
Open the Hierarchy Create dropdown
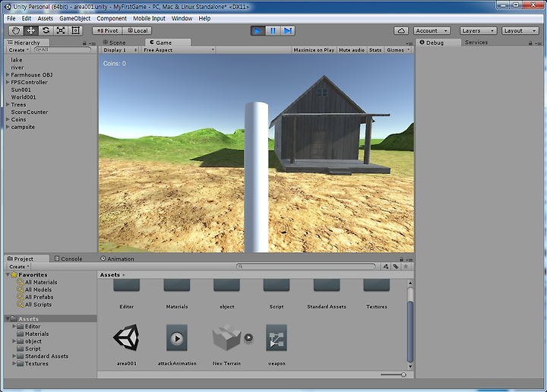point(19,50)
